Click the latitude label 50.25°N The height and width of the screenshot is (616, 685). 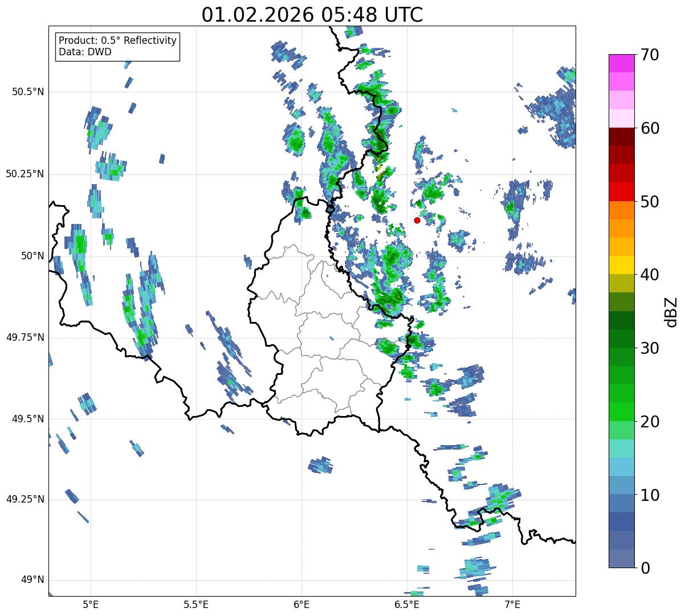pyautogui.click(x=25, y=174)
